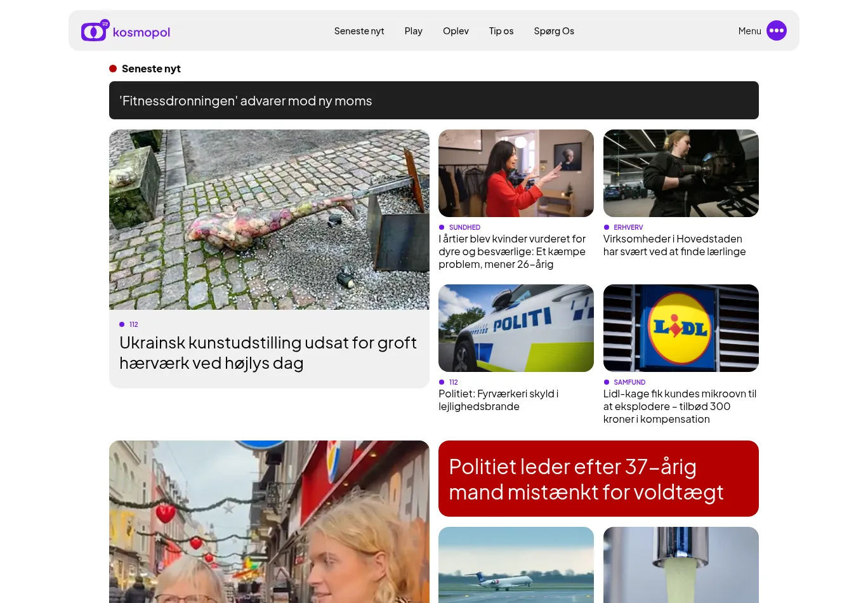Screen dimensions: 868x603
Task: Click the woman in red jacket thumbnail
Action: (x=516, y=173)
